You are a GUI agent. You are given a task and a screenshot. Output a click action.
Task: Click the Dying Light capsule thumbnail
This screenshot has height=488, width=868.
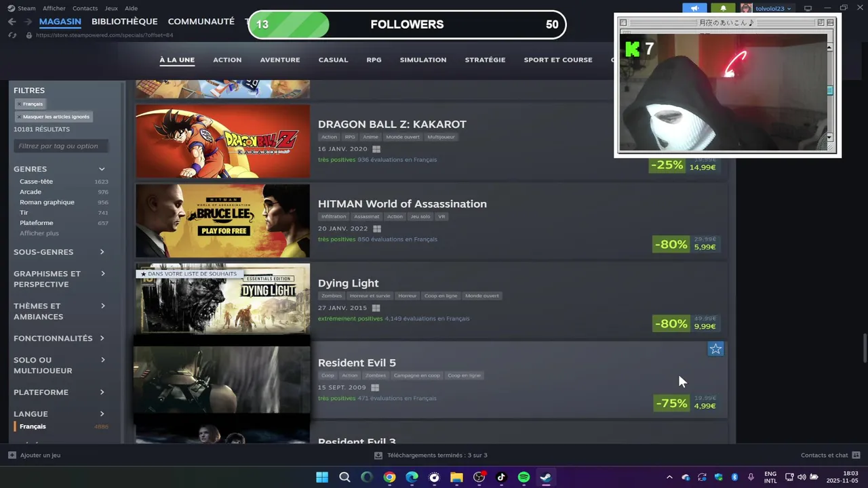click(x=222, y=299)
